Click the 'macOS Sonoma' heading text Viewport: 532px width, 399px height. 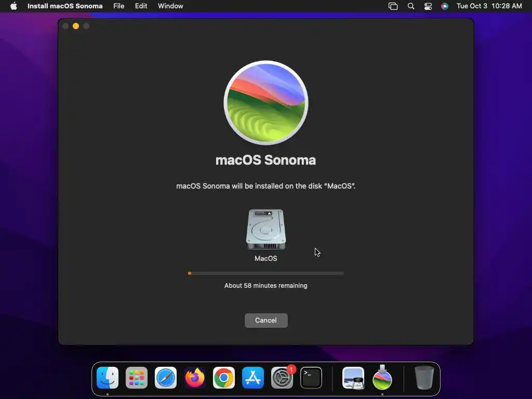[x=265, y=160]
